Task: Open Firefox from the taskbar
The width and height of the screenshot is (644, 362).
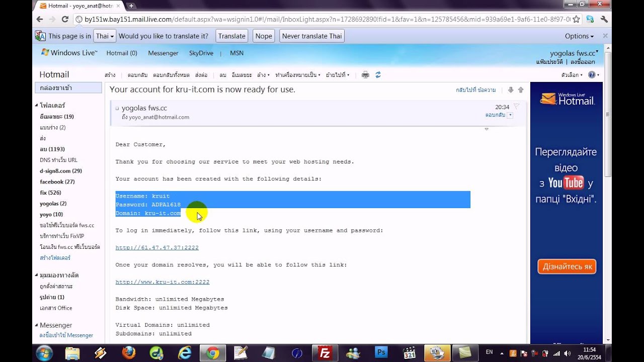Action: click(129, 353)
